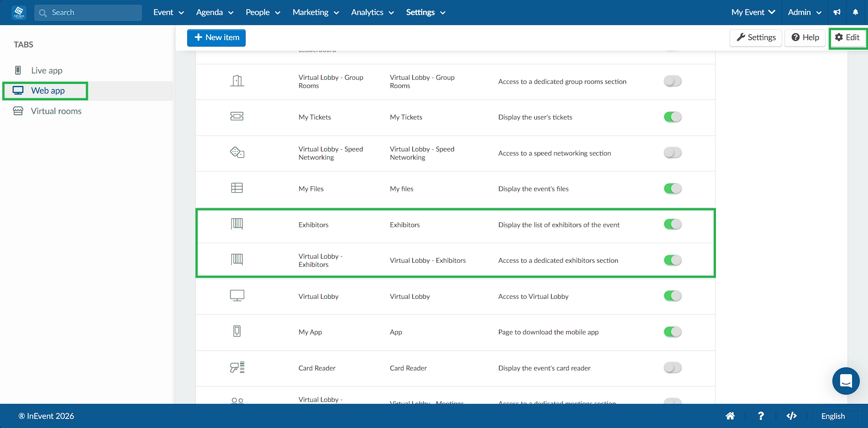Switch to the Live app tab
Viewport: 868px width, 428px height.
pyautogui.click(x=47, y=70)
